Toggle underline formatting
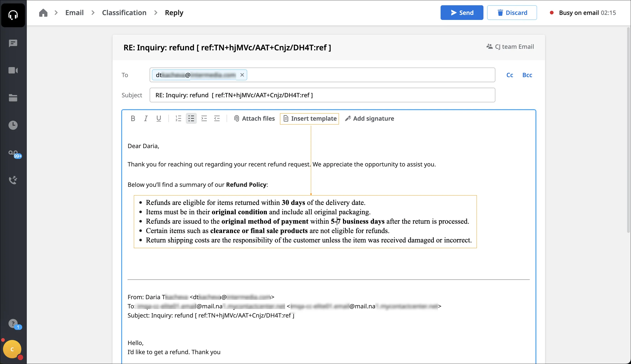 (159, 119)
